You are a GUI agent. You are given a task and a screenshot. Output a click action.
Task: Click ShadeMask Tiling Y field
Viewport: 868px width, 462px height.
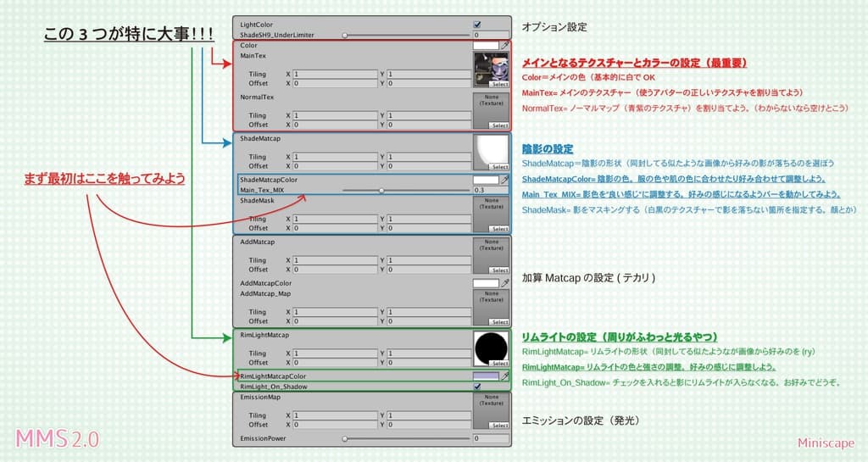tap(429, 219)
